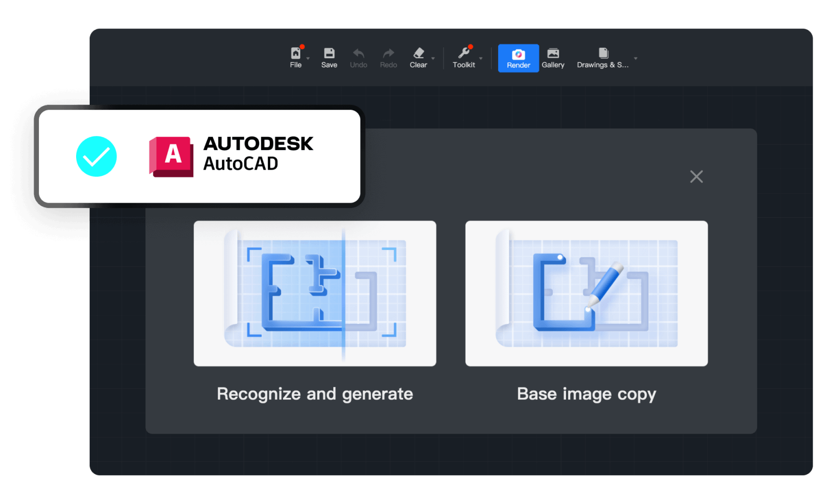Image resolution: width=840 pixels, height=504 pixels.
Task: Open the Toolkit wrench icon
Action: coord(464,54)
